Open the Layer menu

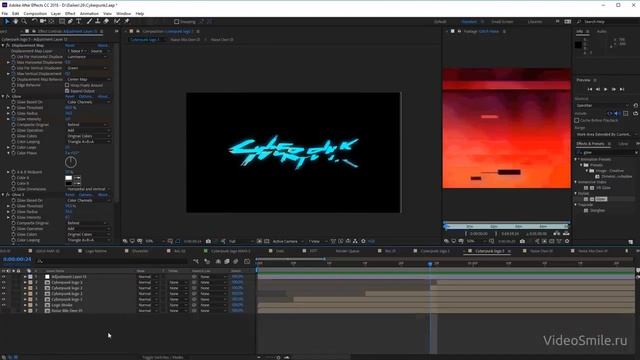click(56, 13)
